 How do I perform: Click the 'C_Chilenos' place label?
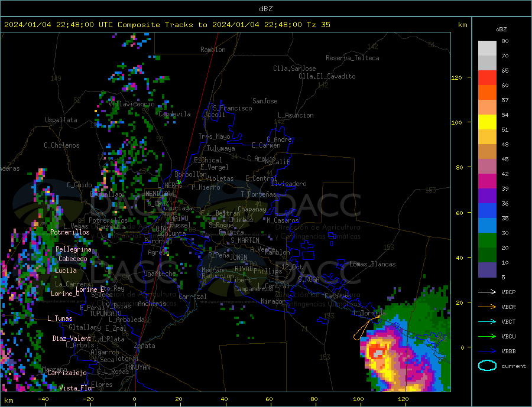(61, 145)
